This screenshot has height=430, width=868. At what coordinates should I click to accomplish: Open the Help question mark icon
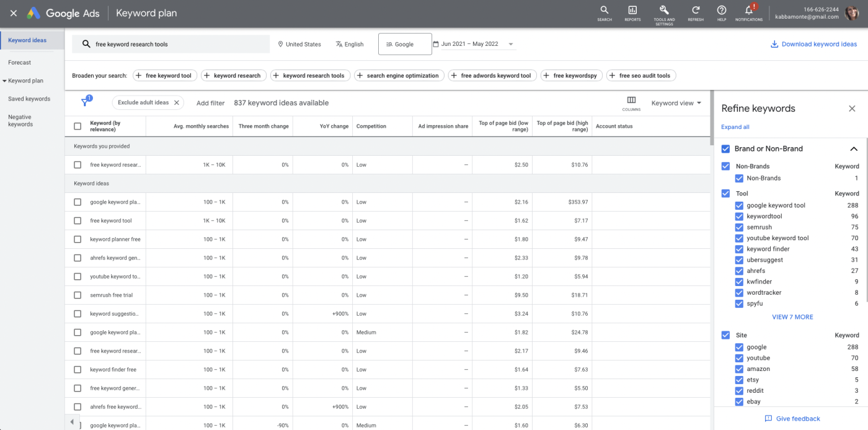tap(722, 12)
